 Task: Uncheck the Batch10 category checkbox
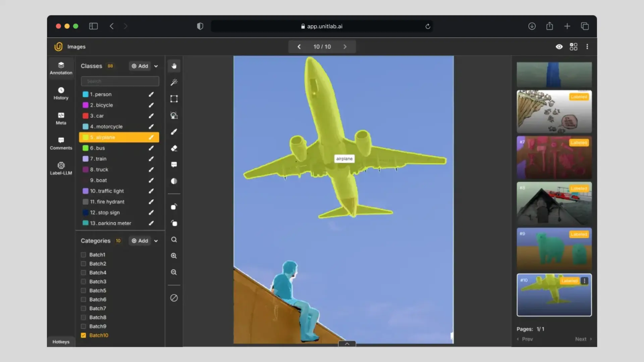[x=84, y=335]
